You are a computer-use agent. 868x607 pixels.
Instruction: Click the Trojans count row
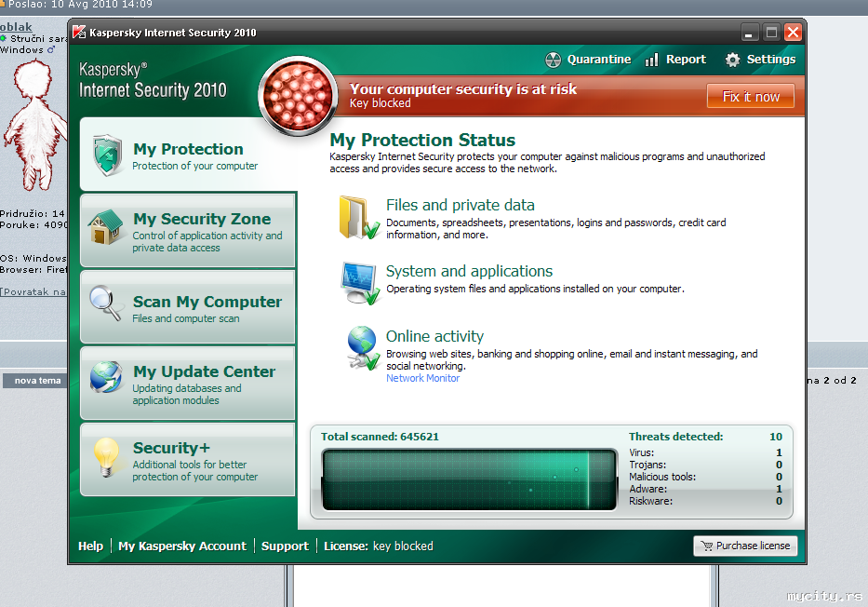[705, 465]
